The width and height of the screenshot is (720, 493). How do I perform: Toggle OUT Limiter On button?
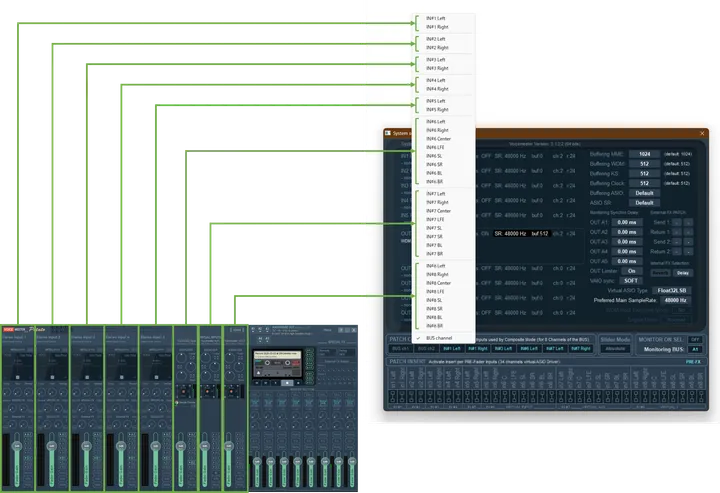click(x=631, y=271)
